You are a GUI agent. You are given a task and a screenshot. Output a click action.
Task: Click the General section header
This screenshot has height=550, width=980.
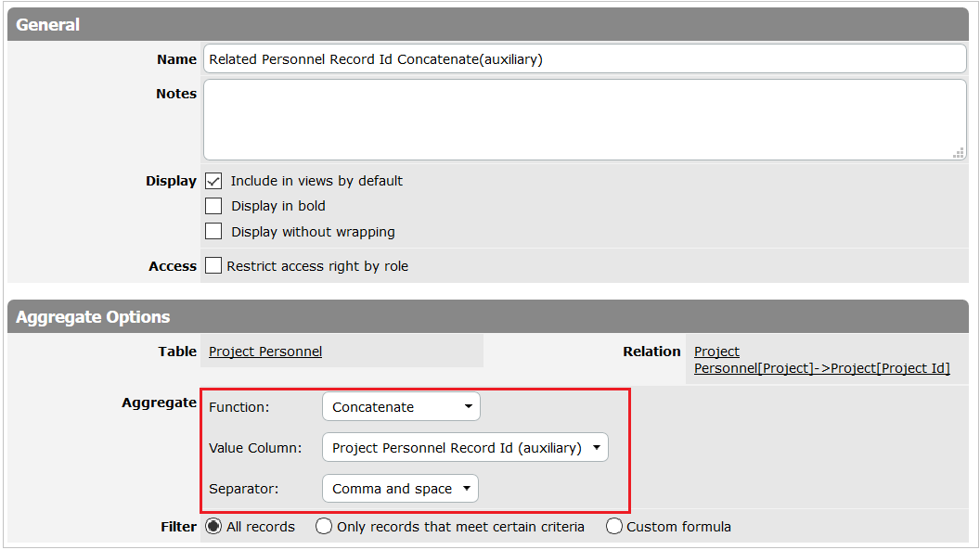click(x=48, y=25)
